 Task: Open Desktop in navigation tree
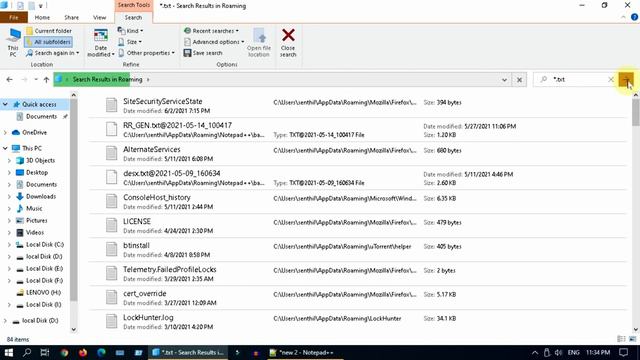coord(37,173)
